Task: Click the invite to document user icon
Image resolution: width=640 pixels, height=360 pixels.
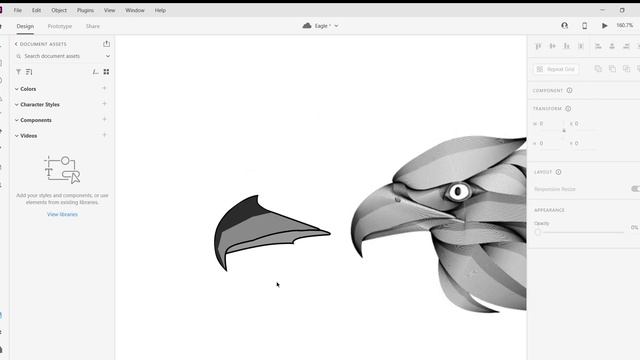Action: pyautogui.click(x=564, y=26)
